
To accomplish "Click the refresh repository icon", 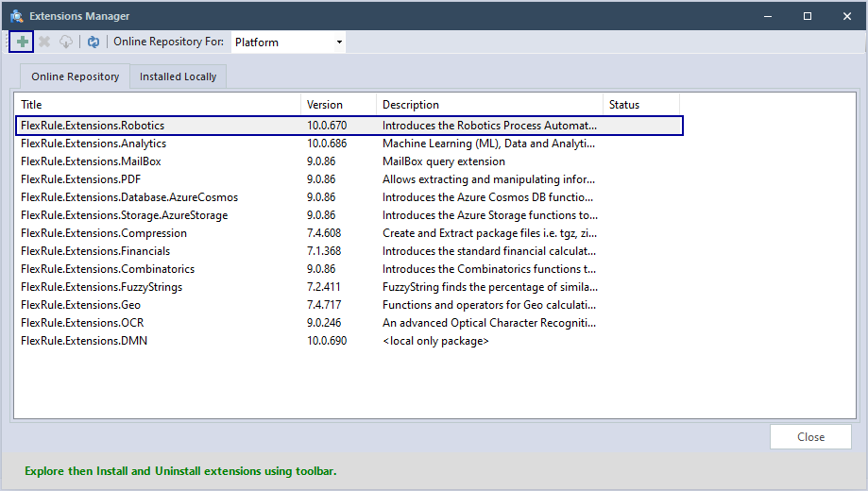I will point(94,42).
